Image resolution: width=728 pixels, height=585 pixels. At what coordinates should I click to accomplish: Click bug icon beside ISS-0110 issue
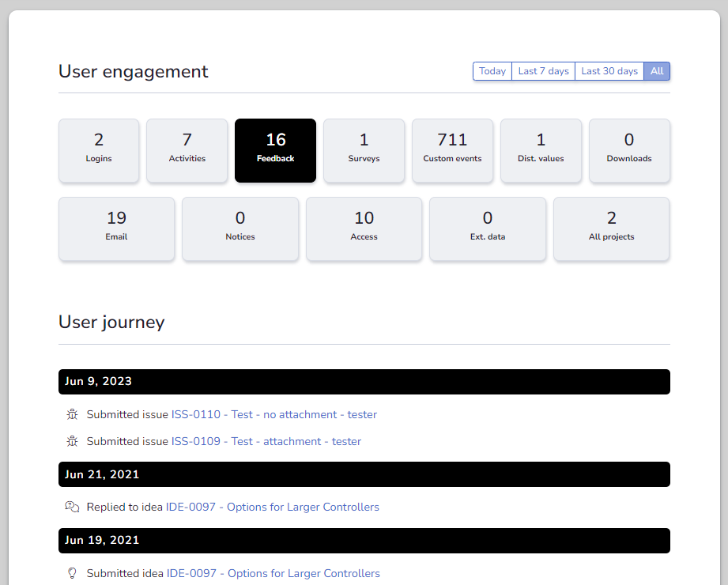[x=72, y=414]
